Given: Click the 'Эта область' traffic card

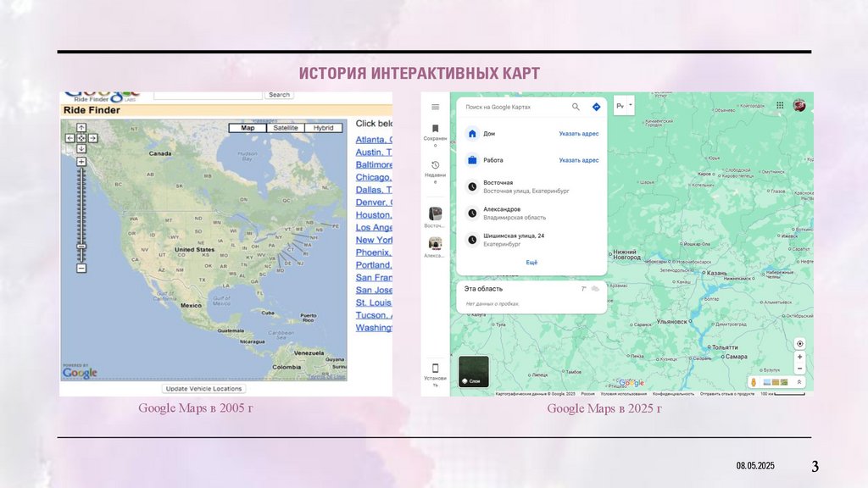Looking at the screenshot, I should [531, 297].
